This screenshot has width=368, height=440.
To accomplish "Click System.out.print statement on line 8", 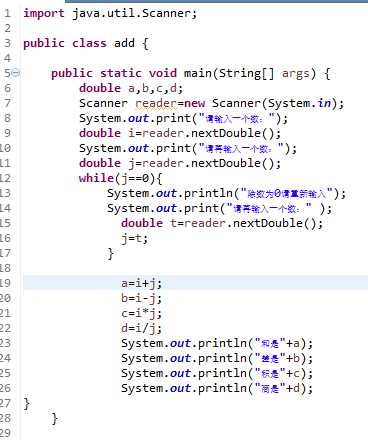I will coord(183,119).
